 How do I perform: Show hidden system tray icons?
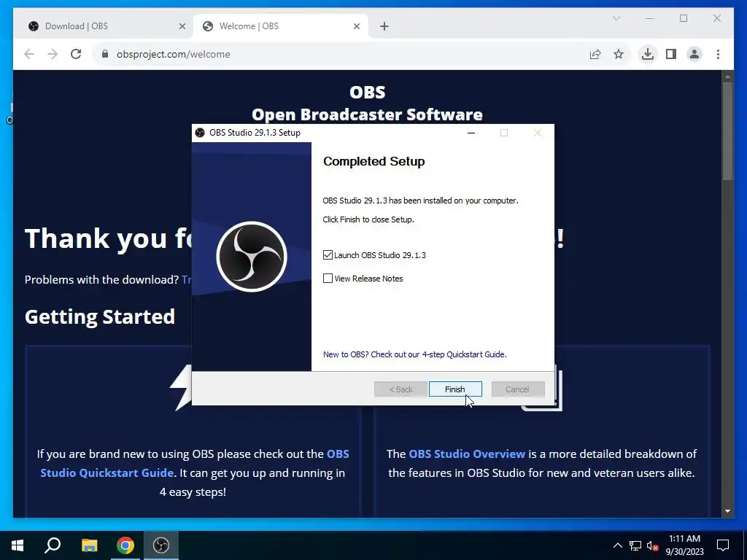point(617,545)
